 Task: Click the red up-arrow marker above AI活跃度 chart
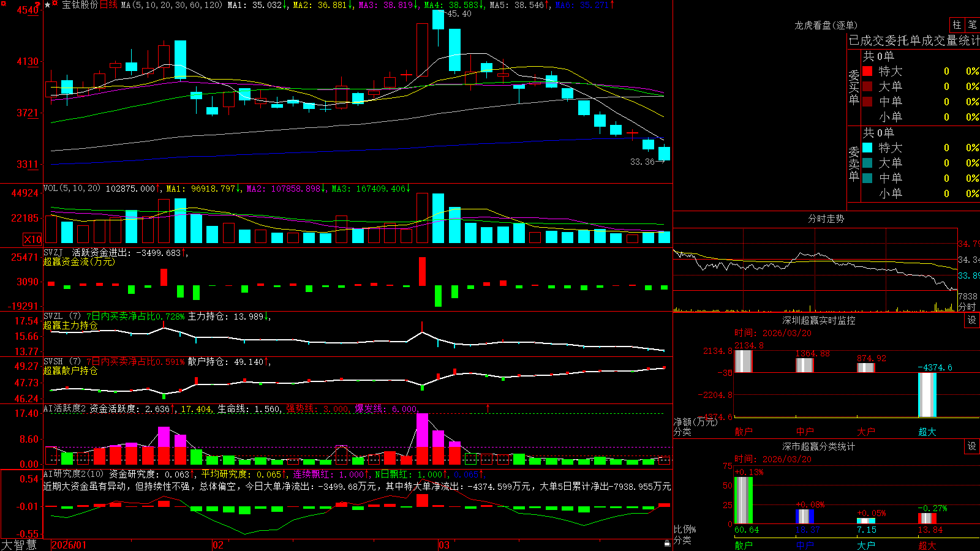tap(488, 408)
